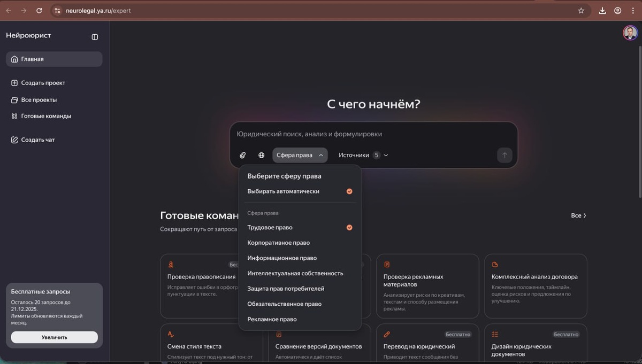642x364 pixels.
Task: Open the user profile avatar
Action: tap(630, 33)
